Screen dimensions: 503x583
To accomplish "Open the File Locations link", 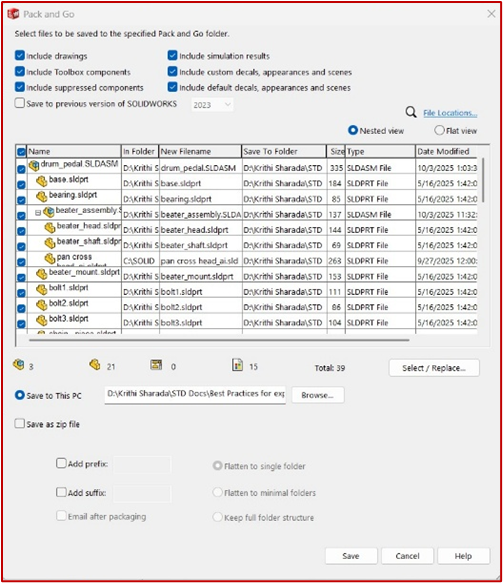I will tap(450, 113).
